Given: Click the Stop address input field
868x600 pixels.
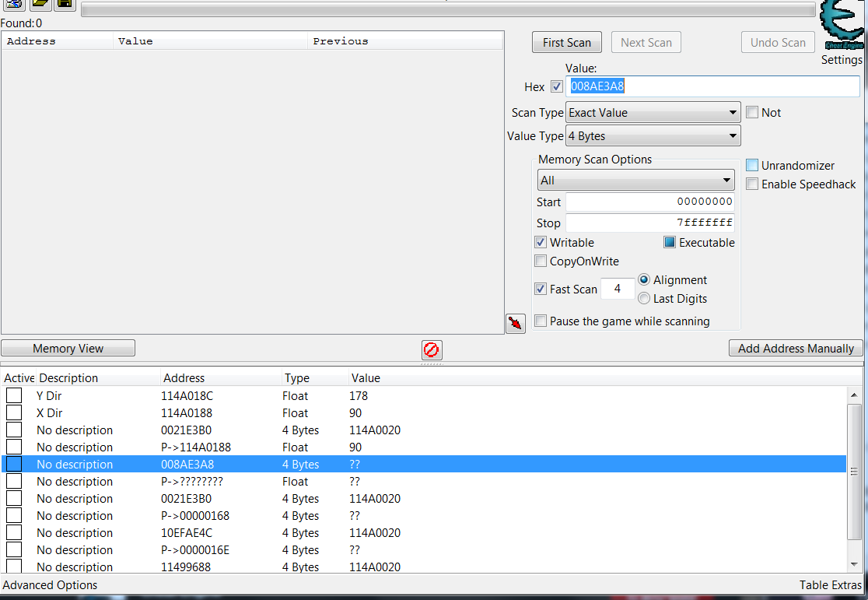Looking at the screenshot, I should [649, 223].
